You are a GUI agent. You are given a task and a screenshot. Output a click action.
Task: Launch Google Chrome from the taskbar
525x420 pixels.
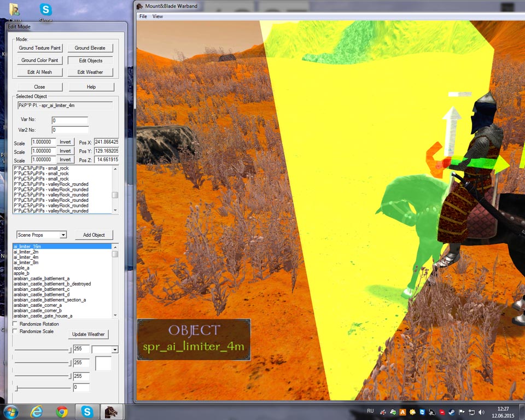click(62, 411)
